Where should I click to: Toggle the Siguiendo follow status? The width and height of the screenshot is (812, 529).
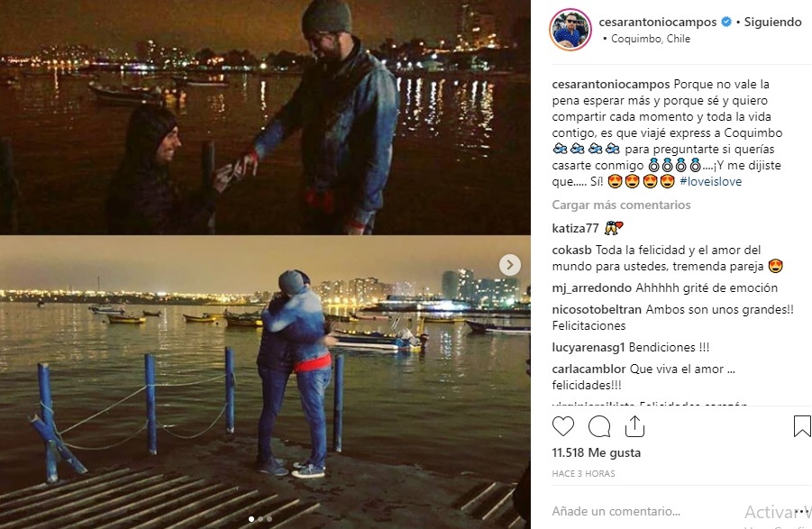772,22
